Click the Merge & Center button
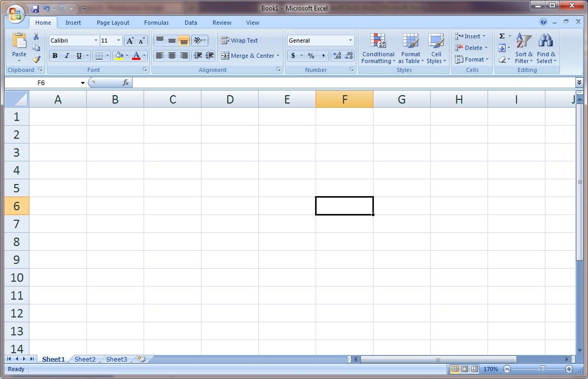588x379 pixels. point(247,56)
